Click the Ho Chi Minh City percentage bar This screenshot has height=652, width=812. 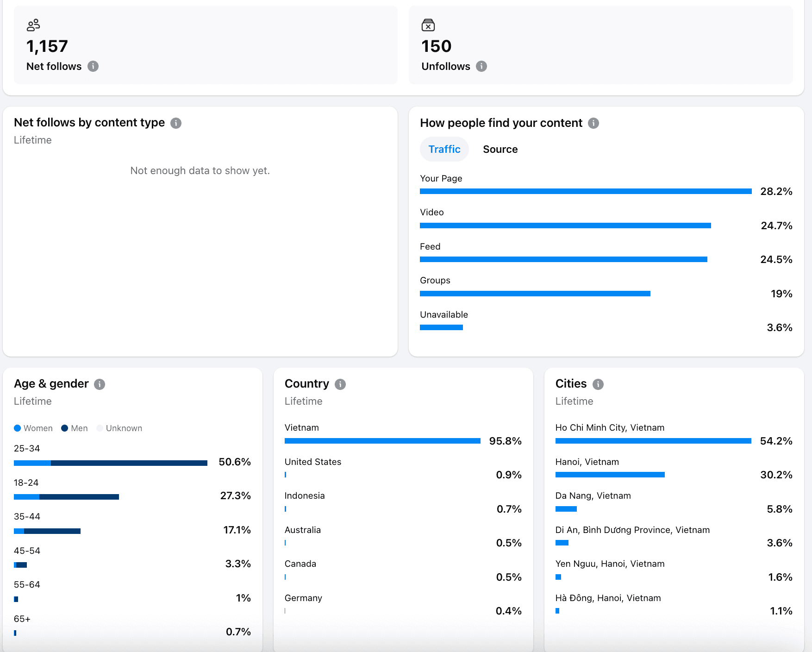coord(653,441)
